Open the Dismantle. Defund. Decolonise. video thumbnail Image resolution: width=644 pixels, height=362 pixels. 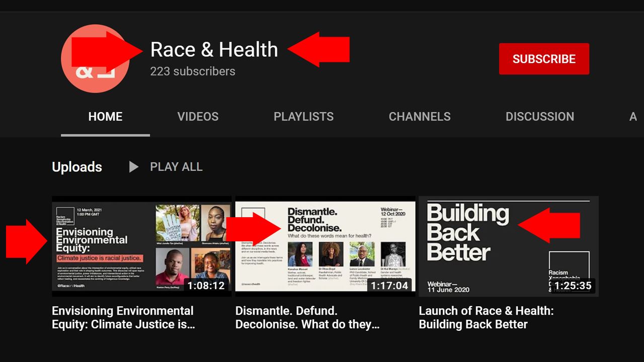[x=325, y=246]
